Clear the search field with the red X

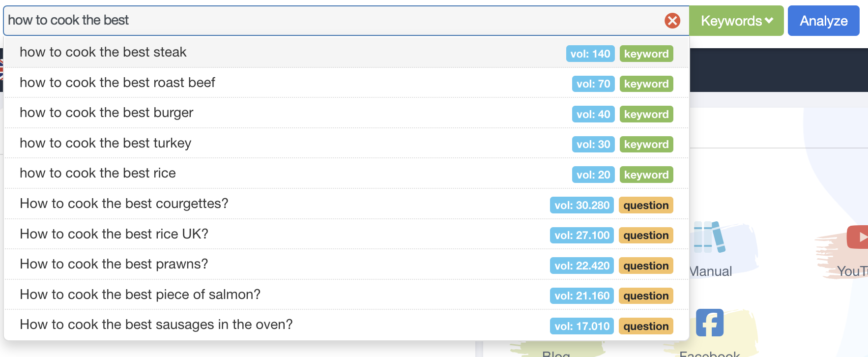tap(672, 21)
